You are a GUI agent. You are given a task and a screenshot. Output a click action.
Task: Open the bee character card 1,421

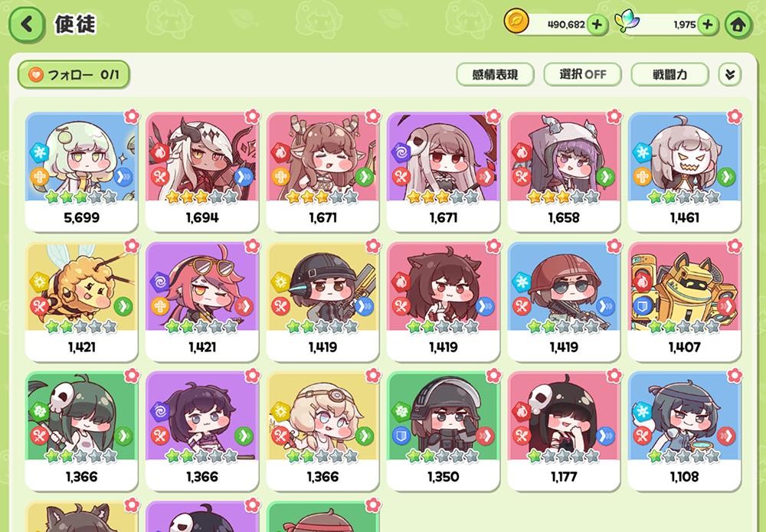[82, 302]
